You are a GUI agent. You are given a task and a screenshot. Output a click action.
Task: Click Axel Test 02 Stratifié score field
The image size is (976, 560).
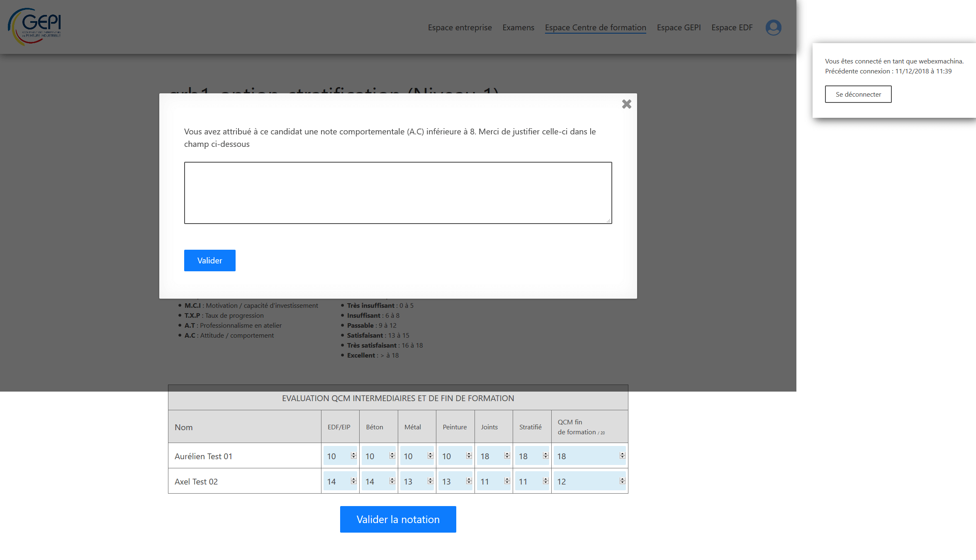tap(532, 481)
